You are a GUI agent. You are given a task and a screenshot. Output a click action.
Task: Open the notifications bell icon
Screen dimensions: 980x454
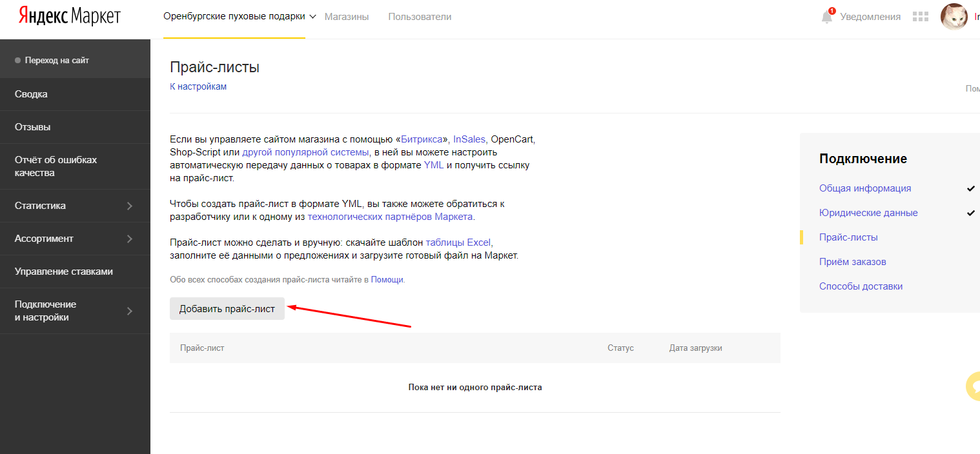point(827,16)
